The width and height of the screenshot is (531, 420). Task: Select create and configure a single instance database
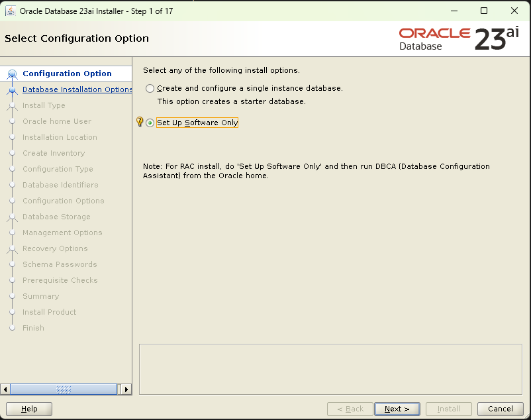tap(150, 87)
